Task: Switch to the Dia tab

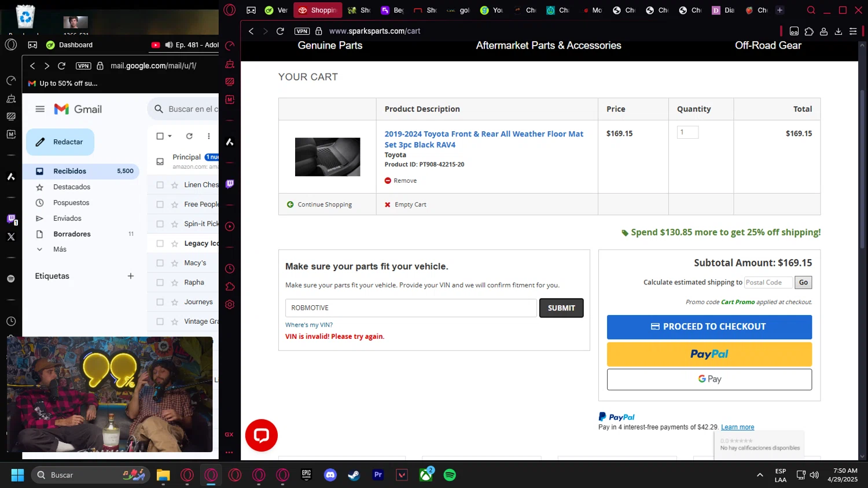Action: click(723, 10)
